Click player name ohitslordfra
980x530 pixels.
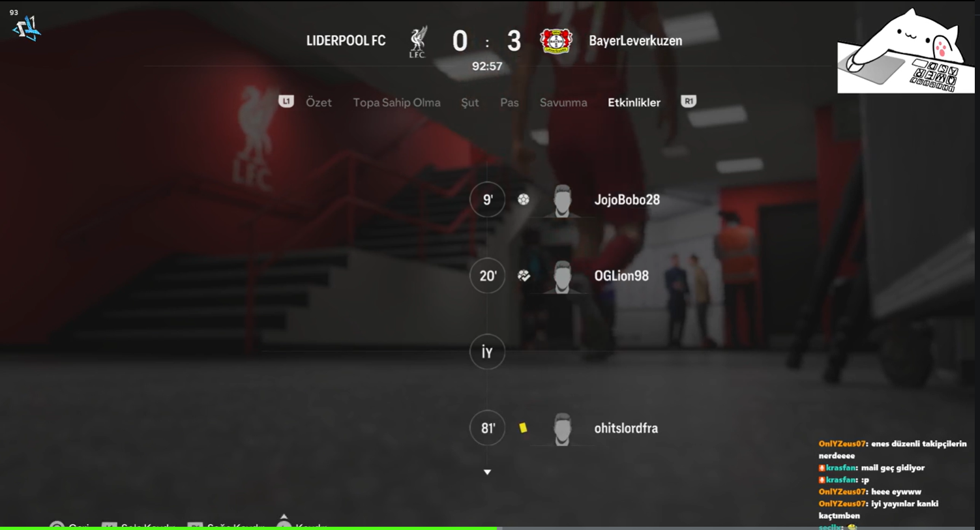[626, 428]
